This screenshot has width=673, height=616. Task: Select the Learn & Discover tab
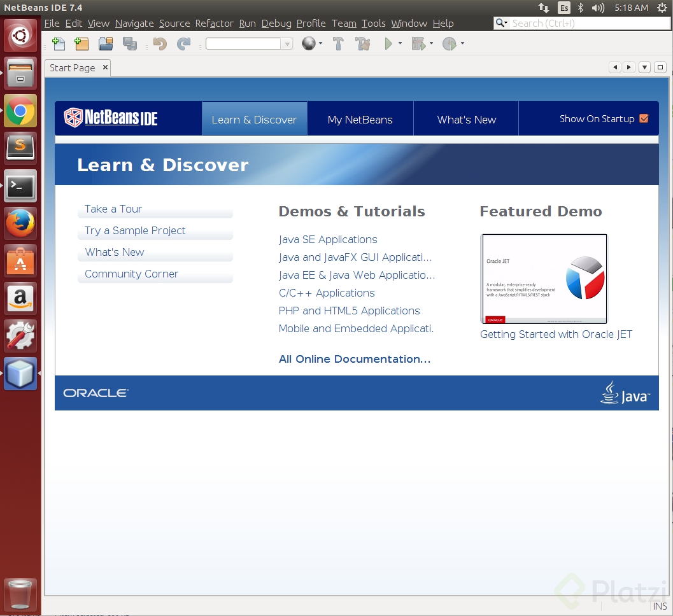(x=255, y=119)
